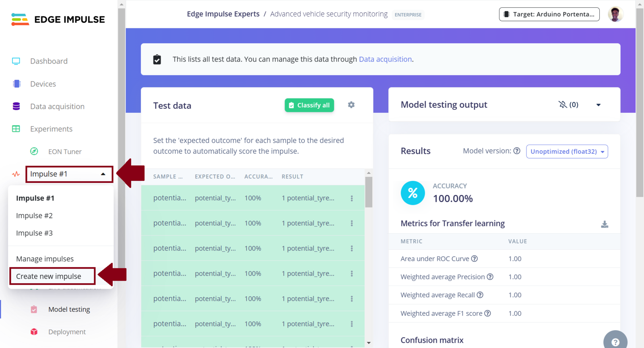Click the test data list scroll-down arrow

(369, 343)
